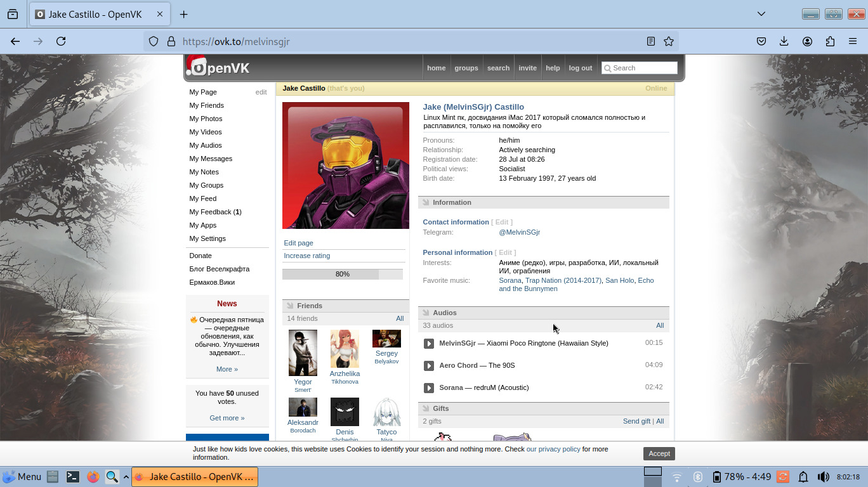Go back to the previous page
The height and width of the screenshot is (487, 868).
(x=15, y=41)
